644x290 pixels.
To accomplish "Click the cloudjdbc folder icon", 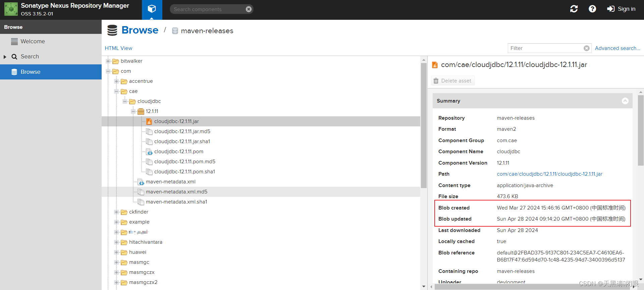I will 132,101.
